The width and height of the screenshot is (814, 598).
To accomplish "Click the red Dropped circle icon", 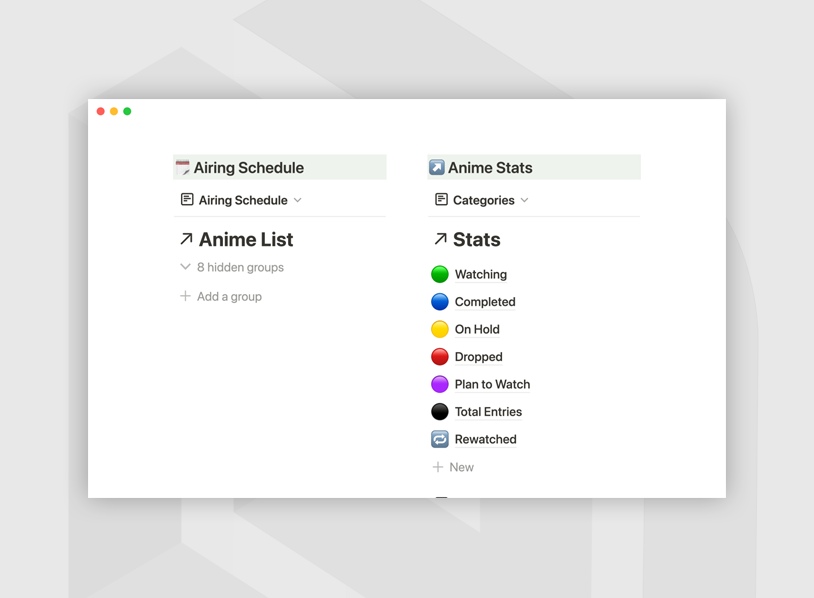I will click(440, 357).
